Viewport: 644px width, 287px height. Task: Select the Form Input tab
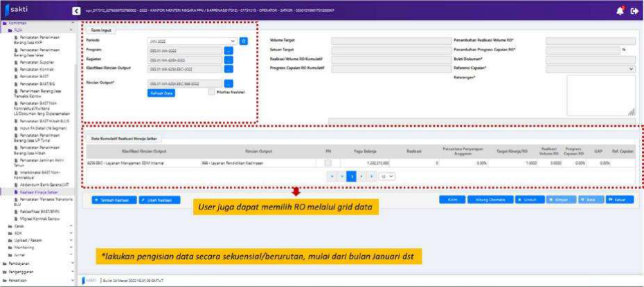98,30
